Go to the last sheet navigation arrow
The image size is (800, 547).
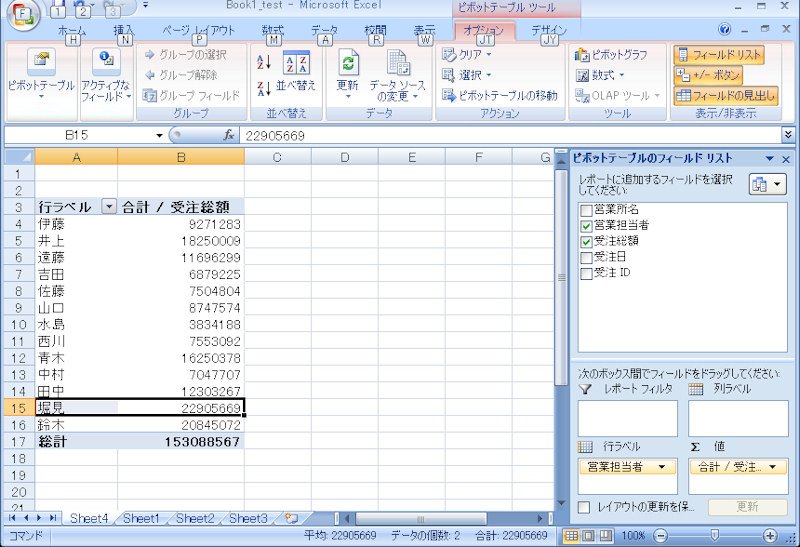pos(53,518)
